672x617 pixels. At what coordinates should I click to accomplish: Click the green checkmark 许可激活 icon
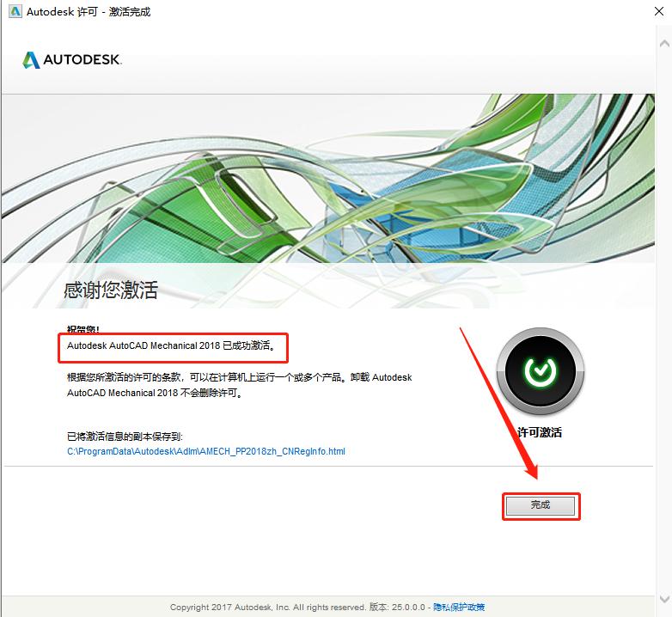click(540, 371)
